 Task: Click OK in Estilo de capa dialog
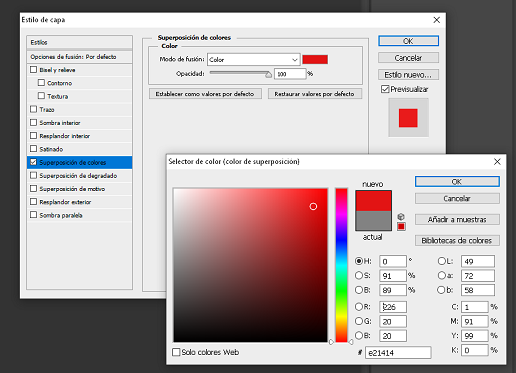pyautogui.click(x=408, y=41)
